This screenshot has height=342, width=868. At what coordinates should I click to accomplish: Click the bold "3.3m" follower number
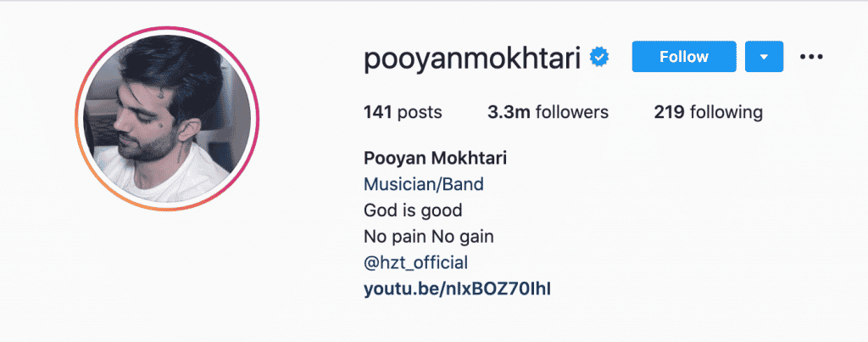[x=504, y=112]
